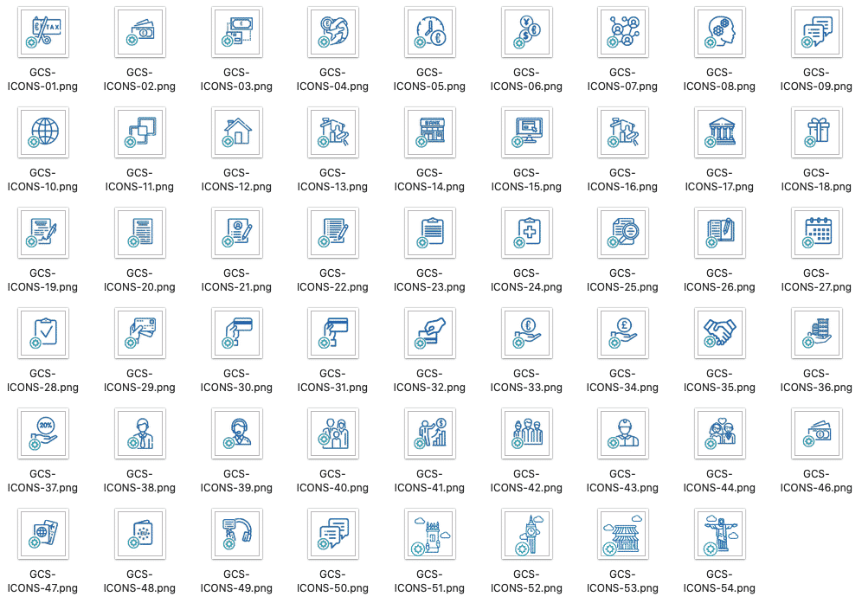Click the file name GCS-ICONS-22.png

click(x=332, y=279)
